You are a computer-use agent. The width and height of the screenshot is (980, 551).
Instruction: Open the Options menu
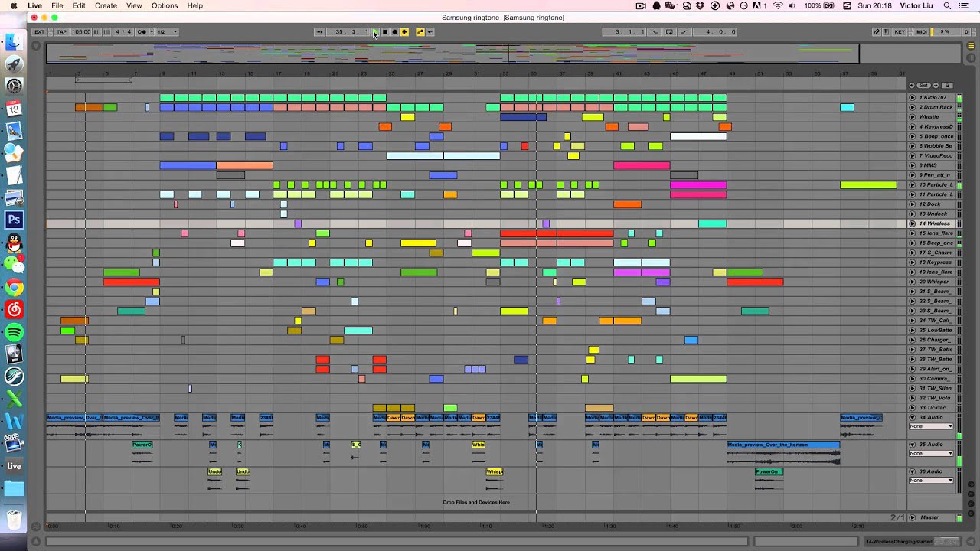point(165,5)
